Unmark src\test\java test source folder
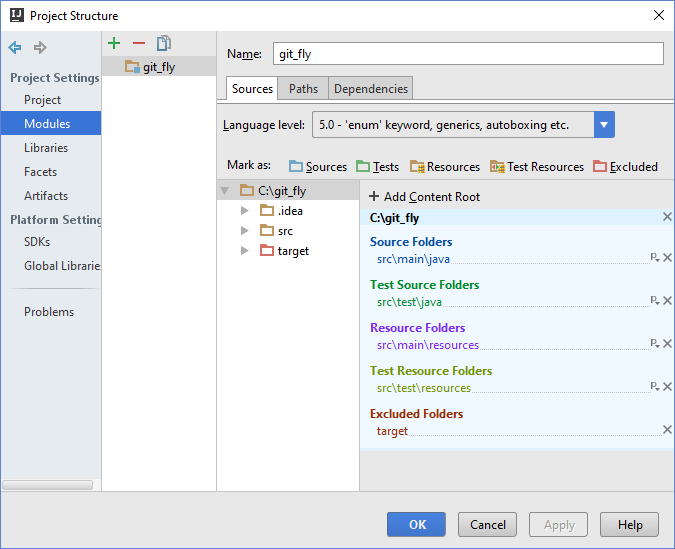This screenshot has height=549, width=675. click(667, 301)
